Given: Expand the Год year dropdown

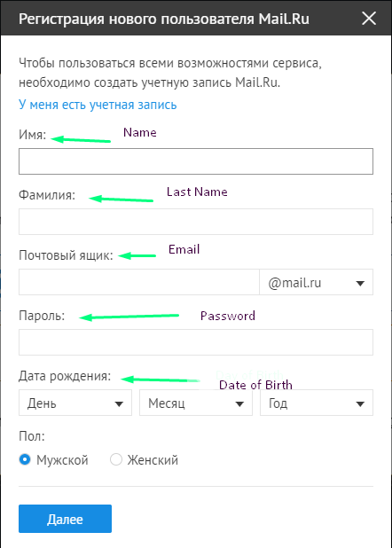Looking at the screenshot, I should pyautogui.click(x=317, y=403).
